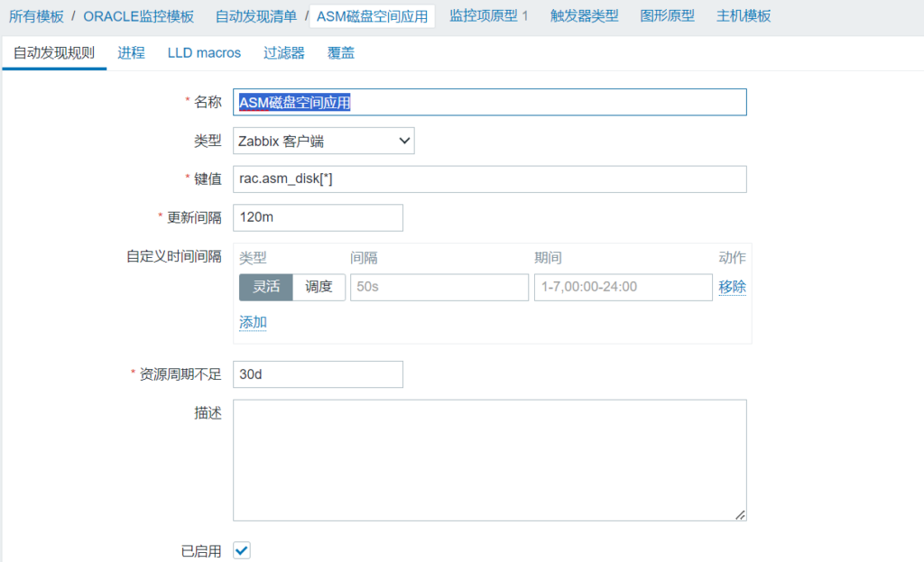Open the 所有模板 breadcrumb link

coord(37,16)
